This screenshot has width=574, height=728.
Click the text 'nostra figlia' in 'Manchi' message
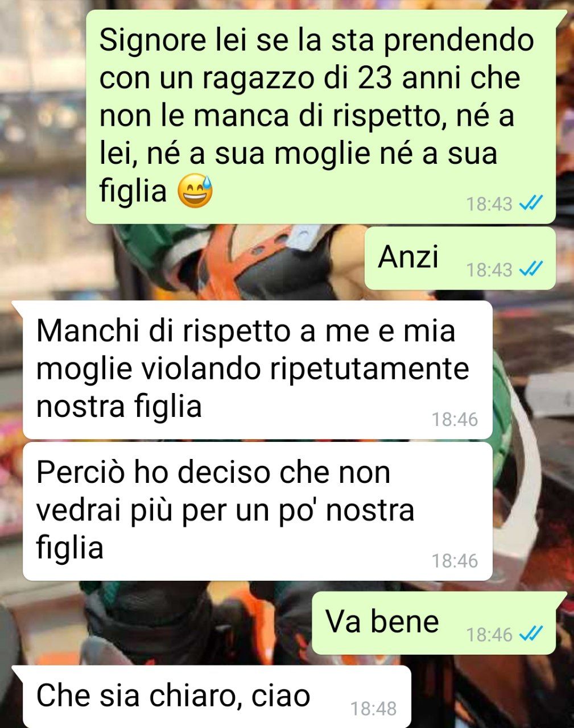tap(119, 407)
